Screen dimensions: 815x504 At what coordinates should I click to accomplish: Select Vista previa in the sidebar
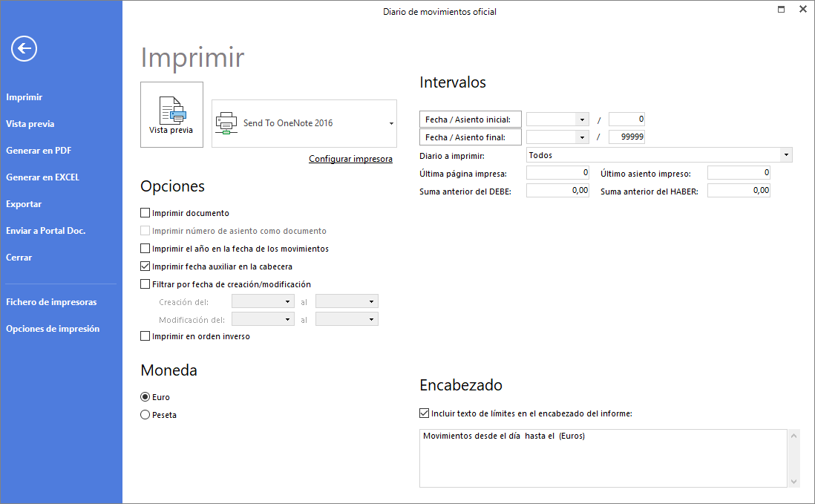click(x=30, y=124)
